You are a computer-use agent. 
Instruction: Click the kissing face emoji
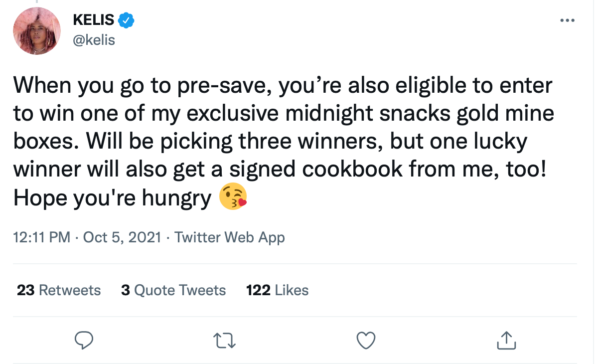point(233,197)
